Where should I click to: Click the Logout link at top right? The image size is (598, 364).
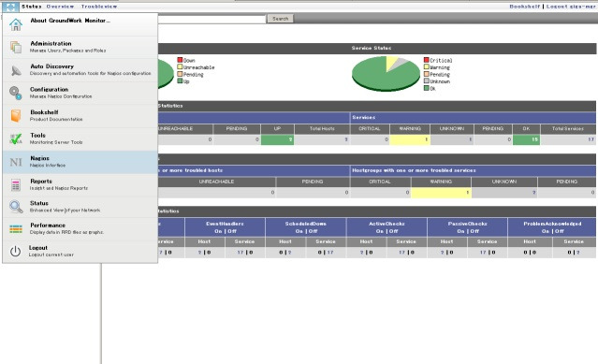coord(571,7)
